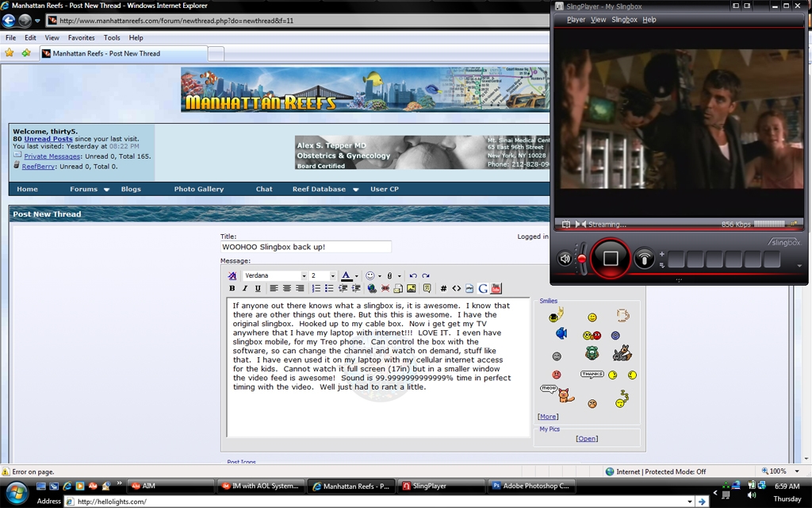Toggle underline formatting in message editor
The height and width of the screenshot is (508, 812).
(258, 288)
